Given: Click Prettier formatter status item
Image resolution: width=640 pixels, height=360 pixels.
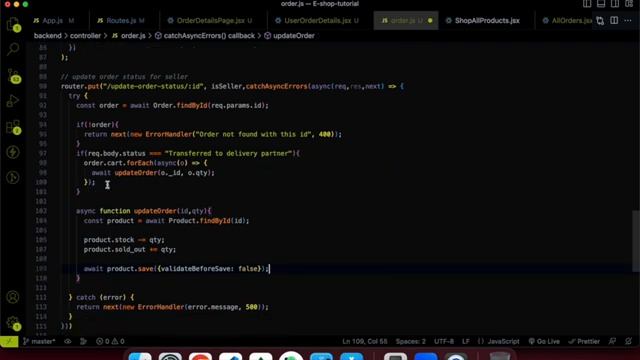Looking at the screenshot, I should 584,342.
